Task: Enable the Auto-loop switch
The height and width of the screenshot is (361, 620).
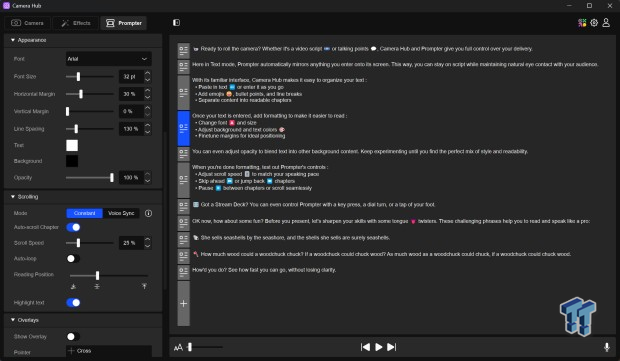Action: [73, 259]
